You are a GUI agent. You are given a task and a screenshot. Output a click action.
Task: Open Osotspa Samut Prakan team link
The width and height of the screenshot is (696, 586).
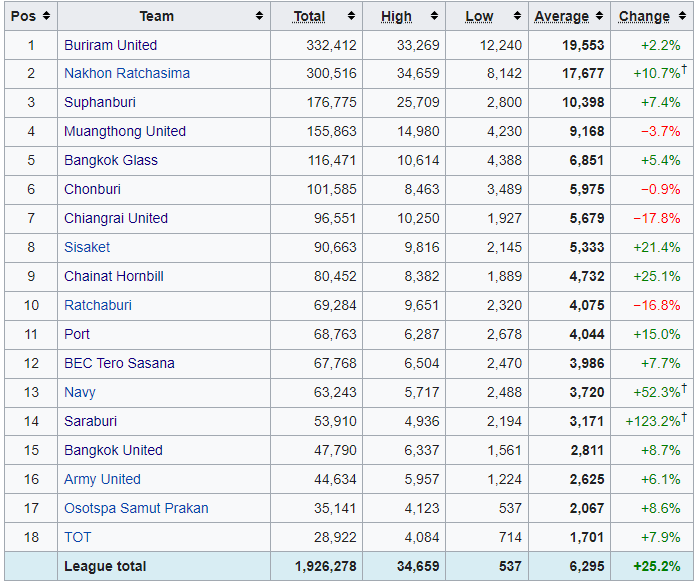click(136, 508)
